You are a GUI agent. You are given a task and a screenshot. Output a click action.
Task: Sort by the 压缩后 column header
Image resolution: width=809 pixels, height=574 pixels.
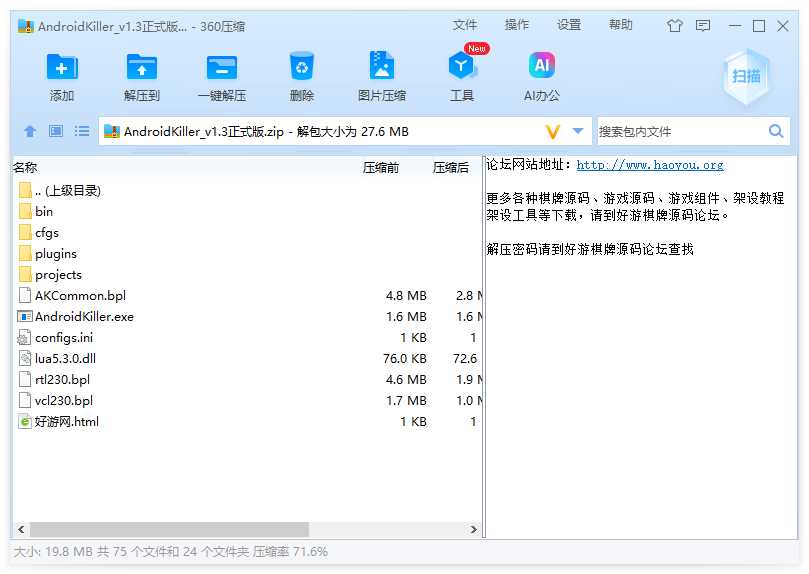(451, 168)
